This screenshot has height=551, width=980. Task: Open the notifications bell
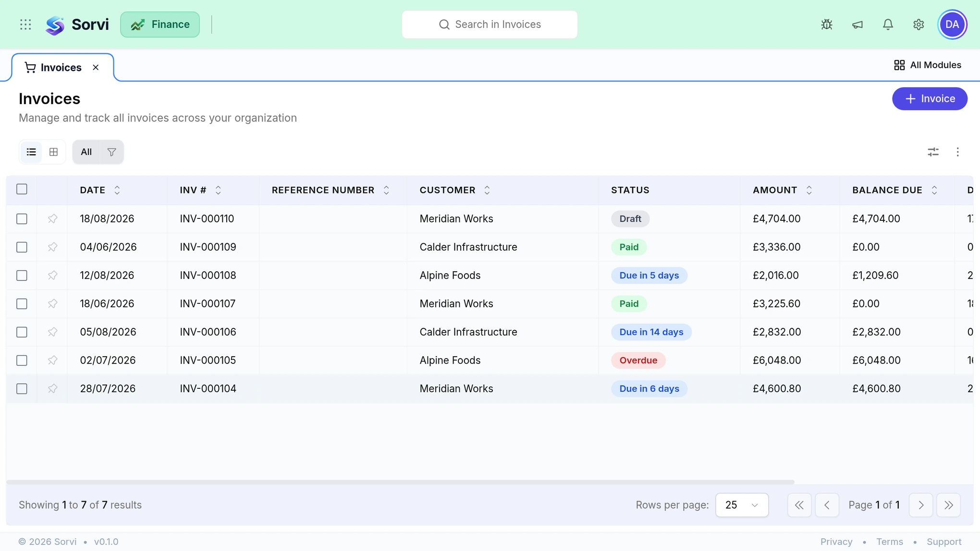tap(888, 24)
